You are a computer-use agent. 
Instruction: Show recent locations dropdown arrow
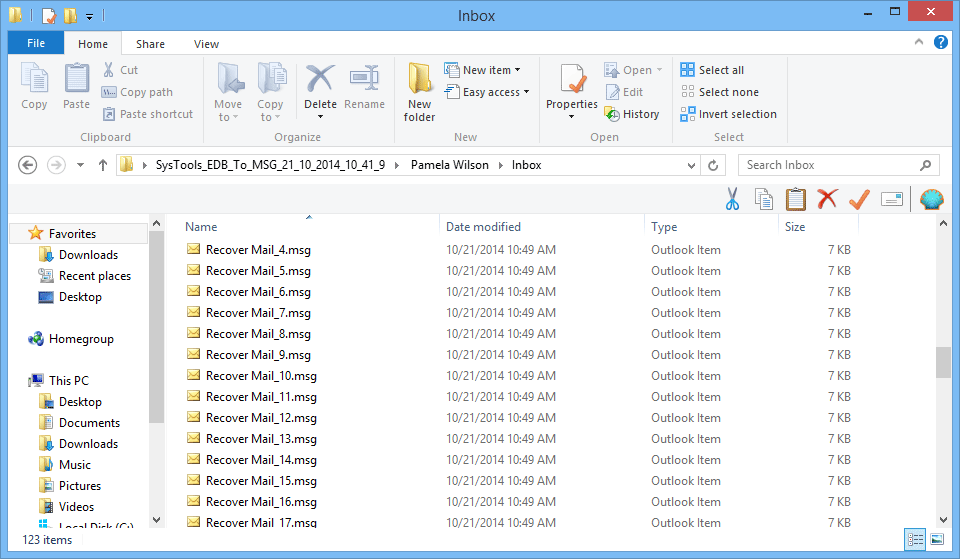point(80,165)
